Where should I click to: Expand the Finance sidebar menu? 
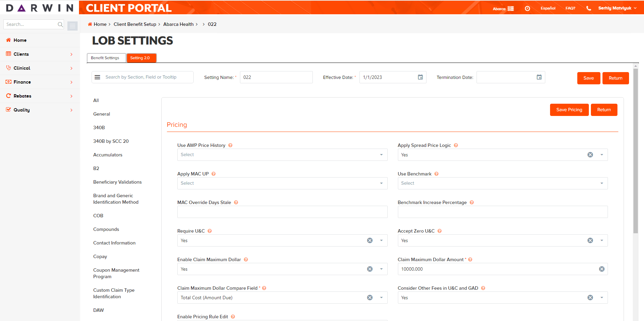point(40,82)
